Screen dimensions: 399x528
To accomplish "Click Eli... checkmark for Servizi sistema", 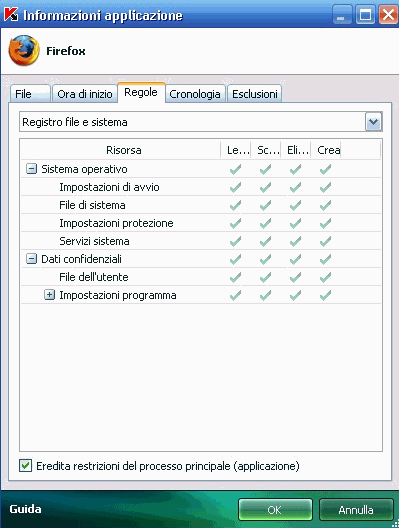I will (295, 241).
